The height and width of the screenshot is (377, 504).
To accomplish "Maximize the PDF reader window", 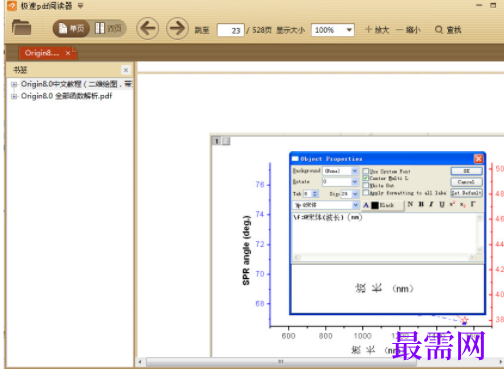I will pyautogui.click(x=493, y=5).
